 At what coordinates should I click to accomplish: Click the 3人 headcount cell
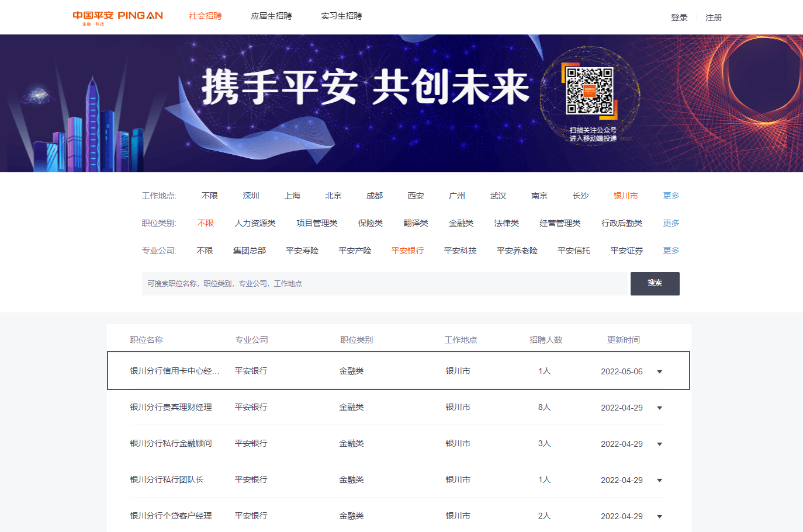click(544, 443)
